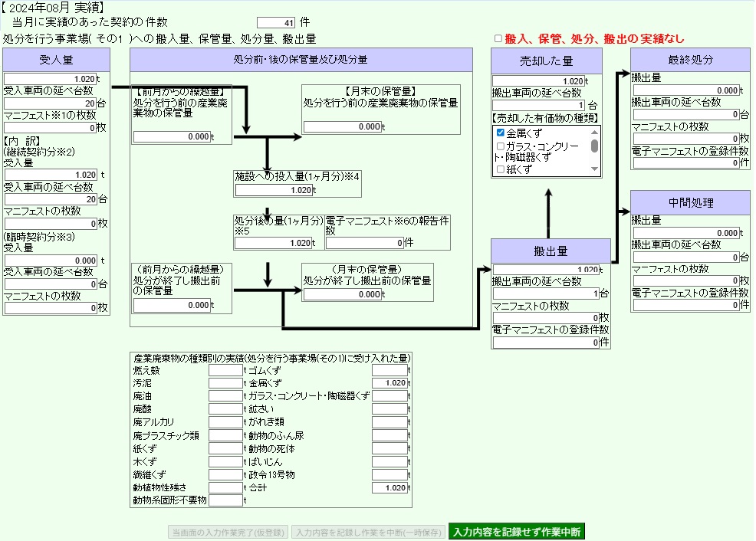The image size is (756, 541).
Task: Click the 合計 total field
Action: point(390,487)
